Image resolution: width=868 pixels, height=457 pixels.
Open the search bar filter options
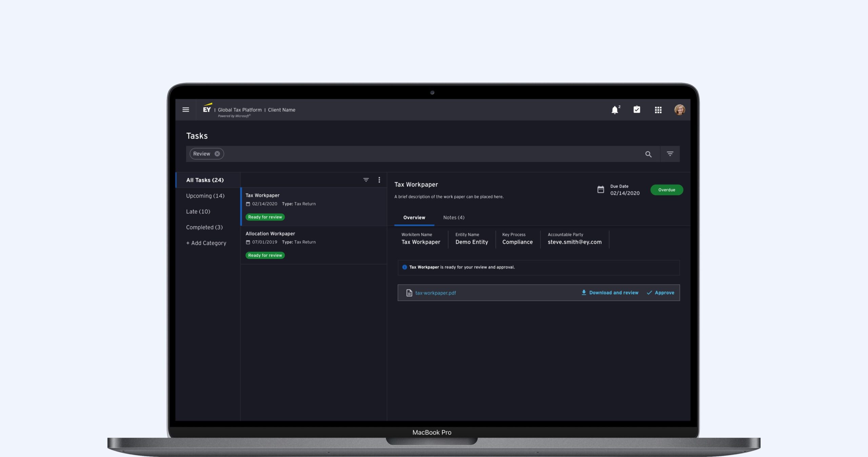670,154
